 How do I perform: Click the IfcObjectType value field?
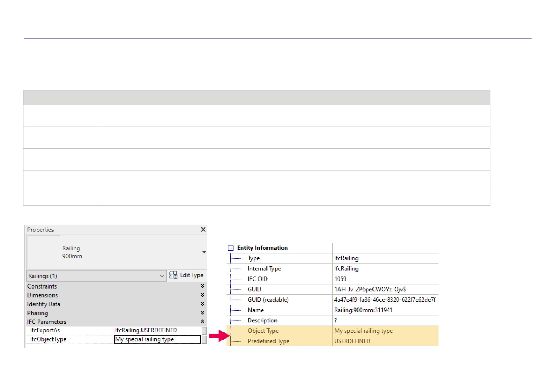157,339
